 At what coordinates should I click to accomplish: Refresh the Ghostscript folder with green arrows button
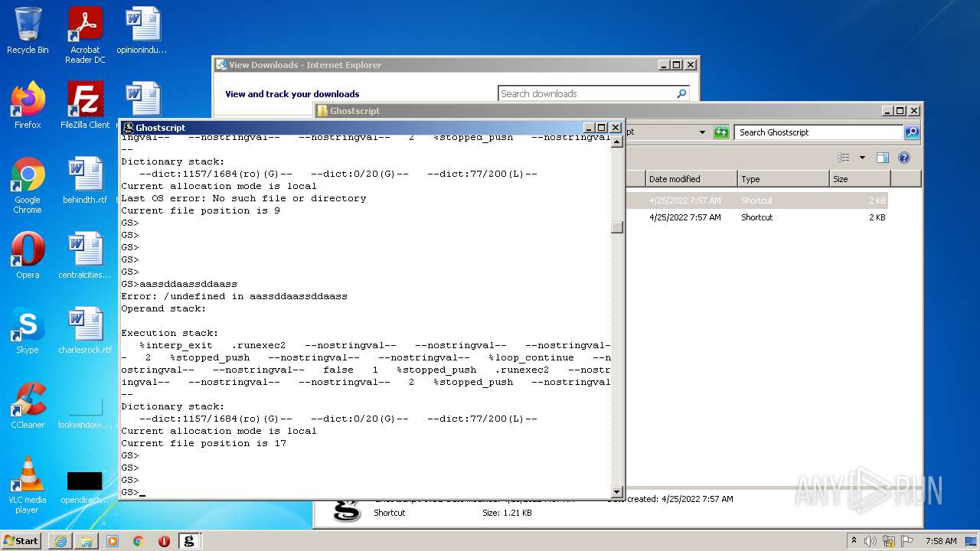[720, 132]
